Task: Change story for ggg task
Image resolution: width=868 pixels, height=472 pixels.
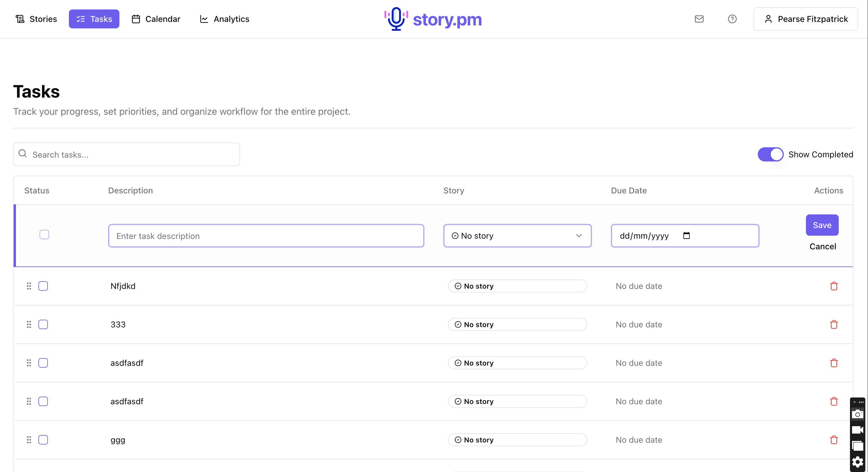Action: tap(517, 440)
